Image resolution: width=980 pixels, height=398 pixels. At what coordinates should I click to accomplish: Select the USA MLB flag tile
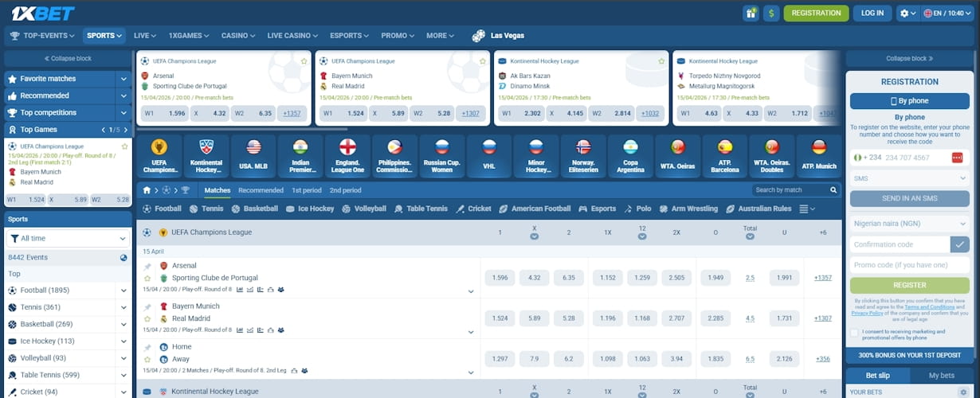click(x=254, y=156)
